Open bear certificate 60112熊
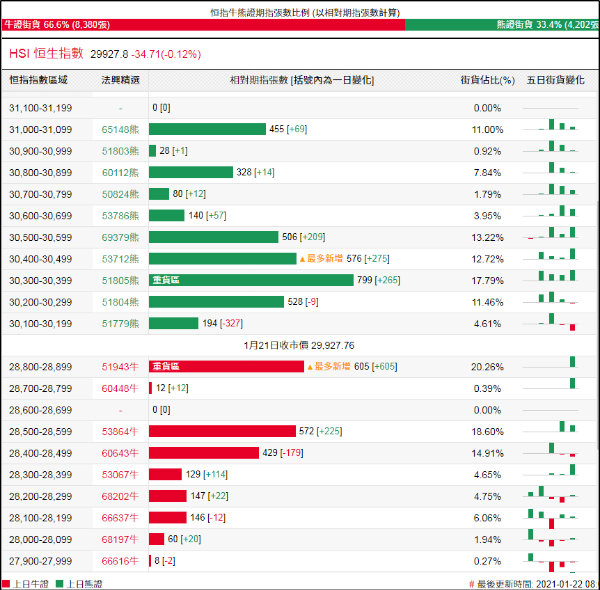Image resolution: width=600 pixels, height=590 pixels. (120, 173)
